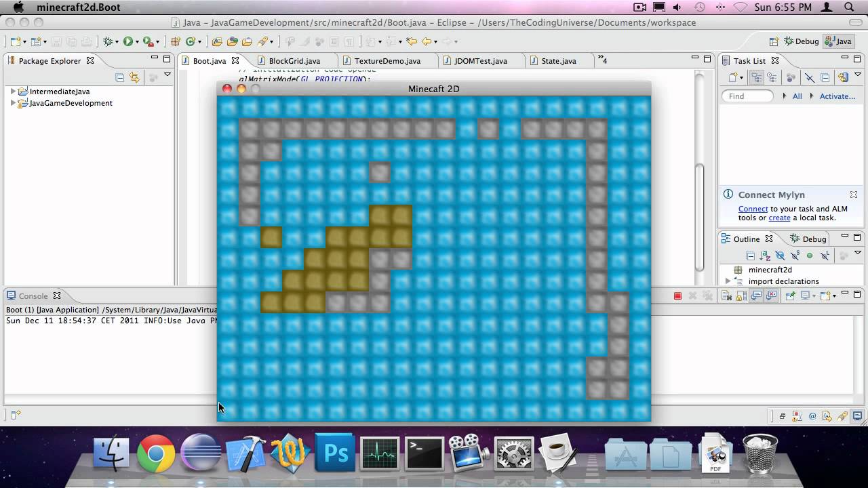
Task: Toggle Scroll Lock in Console toolbar
Action: coord(741,296)
